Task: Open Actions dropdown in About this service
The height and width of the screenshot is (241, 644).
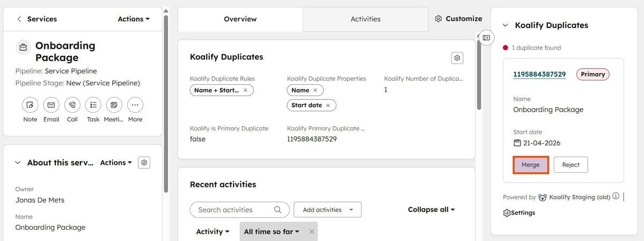Action: click(x=116, y=163)
